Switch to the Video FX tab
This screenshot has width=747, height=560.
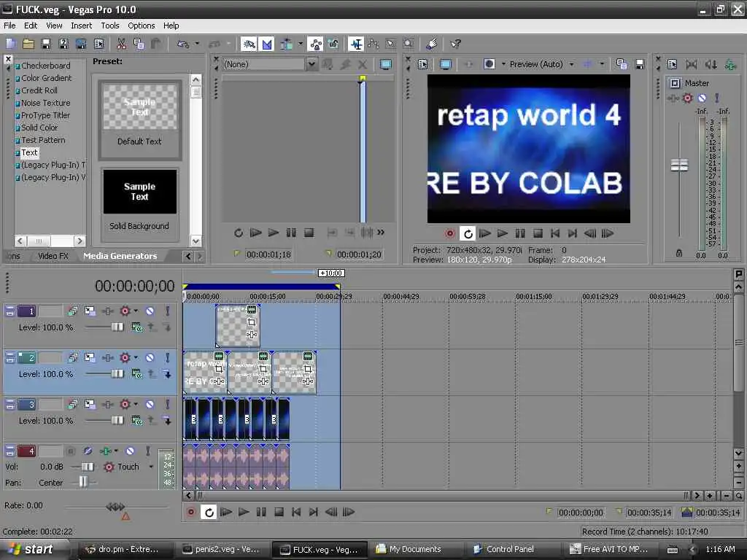click(53, 256)
